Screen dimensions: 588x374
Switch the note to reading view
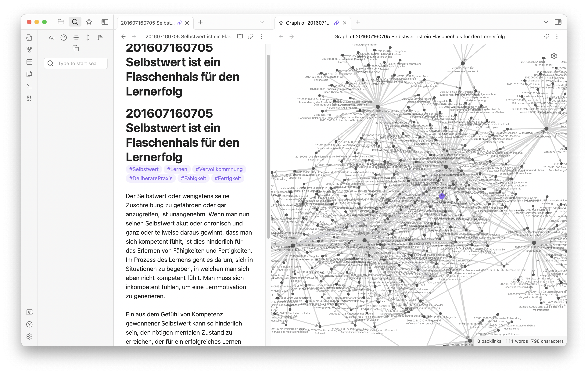tap(240, 37)
